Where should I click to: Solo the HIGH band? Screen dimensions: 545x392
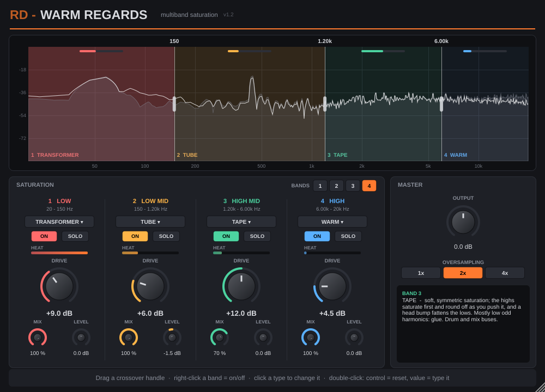point(348,236)
